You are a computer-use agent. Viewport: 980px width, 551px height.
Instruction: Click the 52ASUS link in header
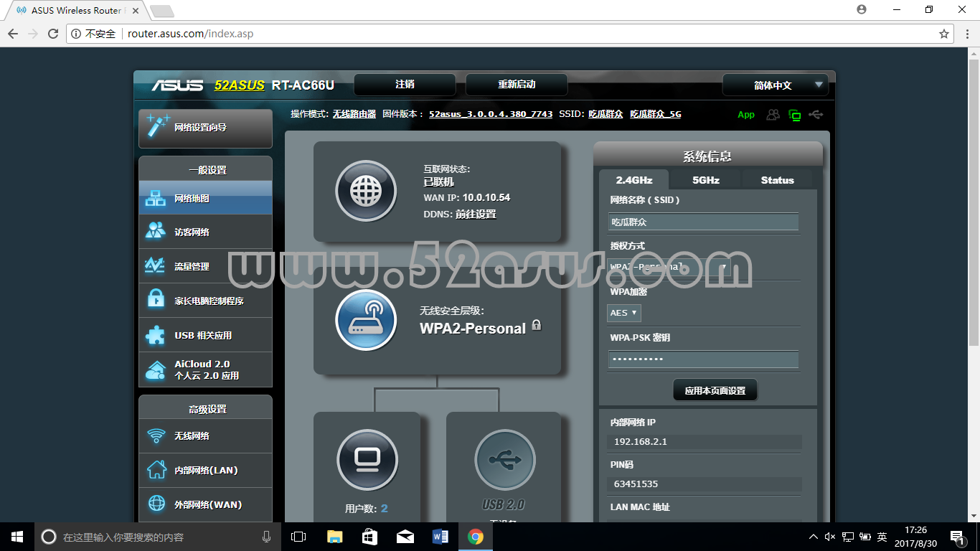click(240, 85)
